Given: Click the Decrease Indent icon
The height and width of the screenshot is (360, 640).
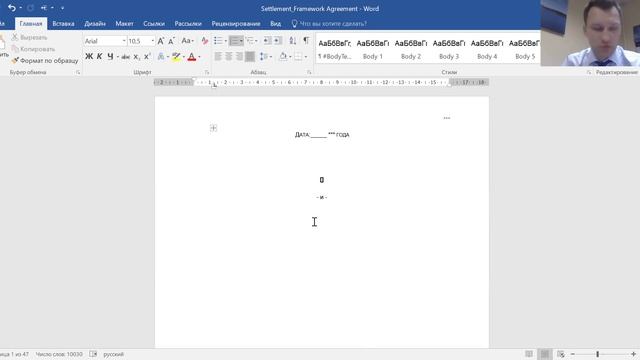Looking at the screenshot, I should (267, 41).
